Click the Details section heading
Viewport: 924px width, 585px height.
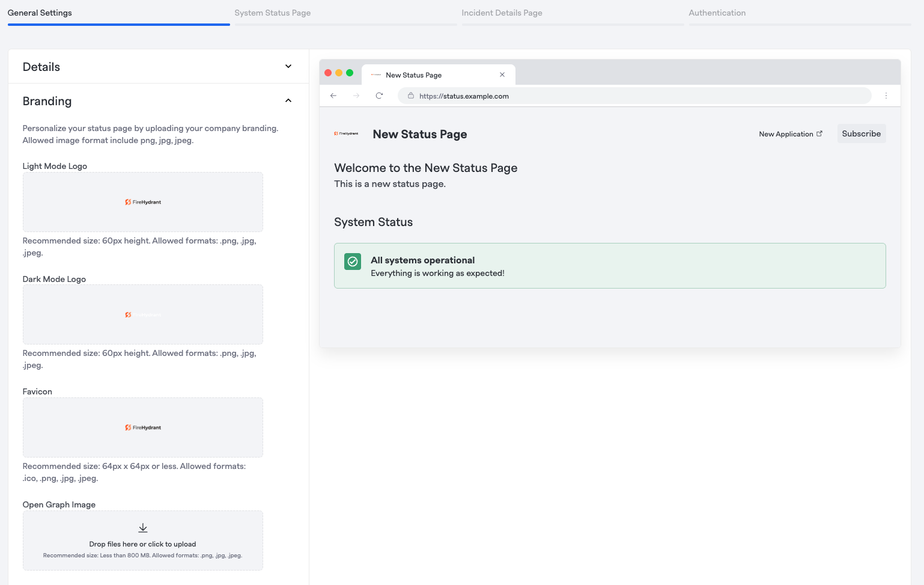[41, 67]
